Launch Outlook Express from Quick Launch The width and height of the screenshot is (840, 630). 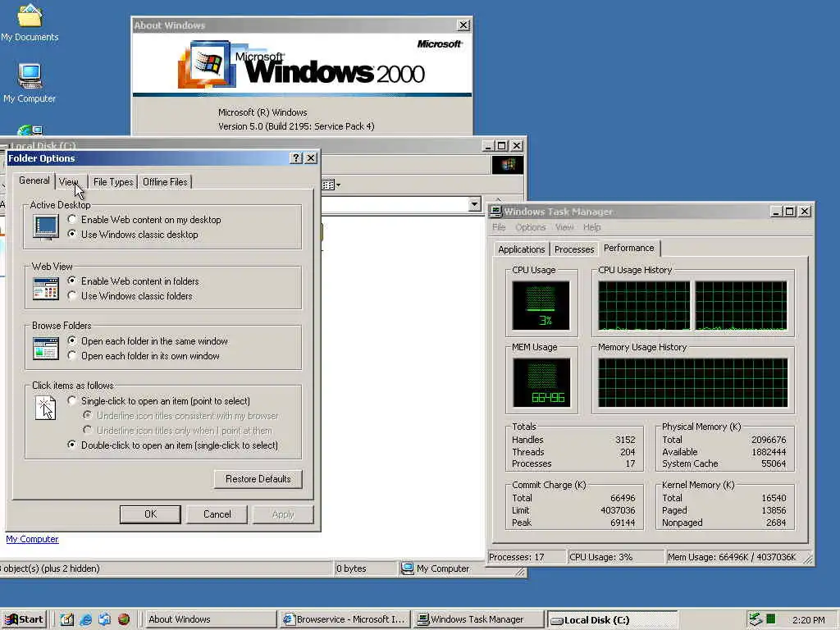pos(104,619)
